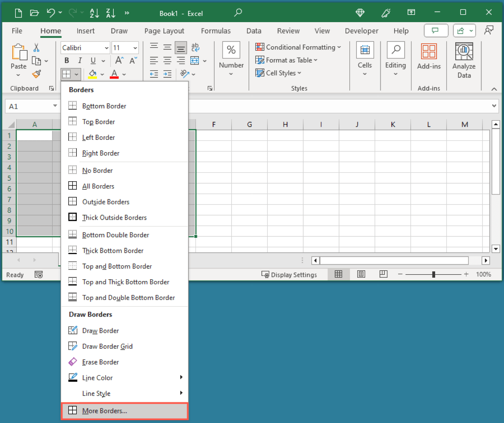
Task: Click the Cut scissors icon
Action: click(36, 48)
